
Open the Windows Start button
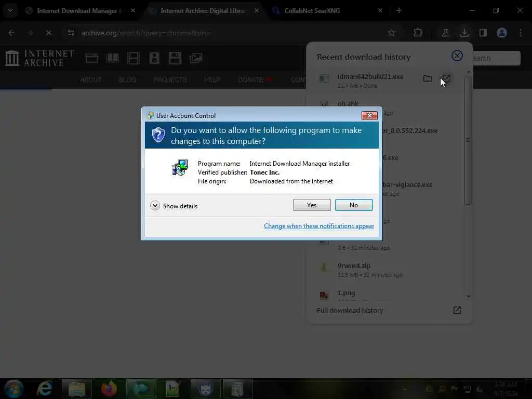14,389
